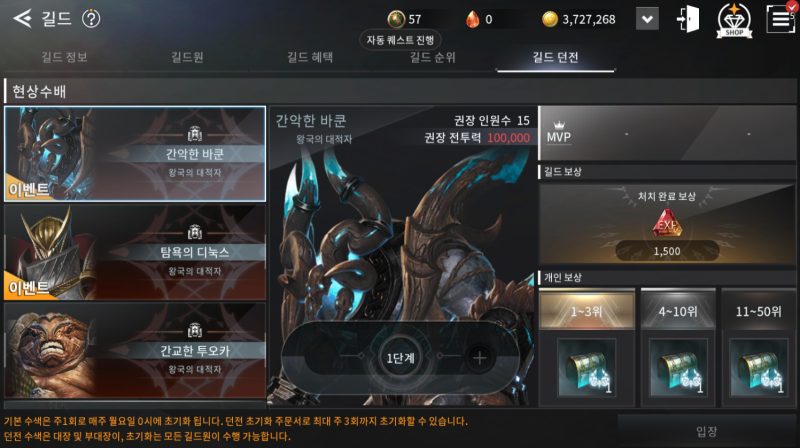Open the 길드 혜택 tab
The width and height of the screenshot is (800, 448).
[x=310, y=57]
